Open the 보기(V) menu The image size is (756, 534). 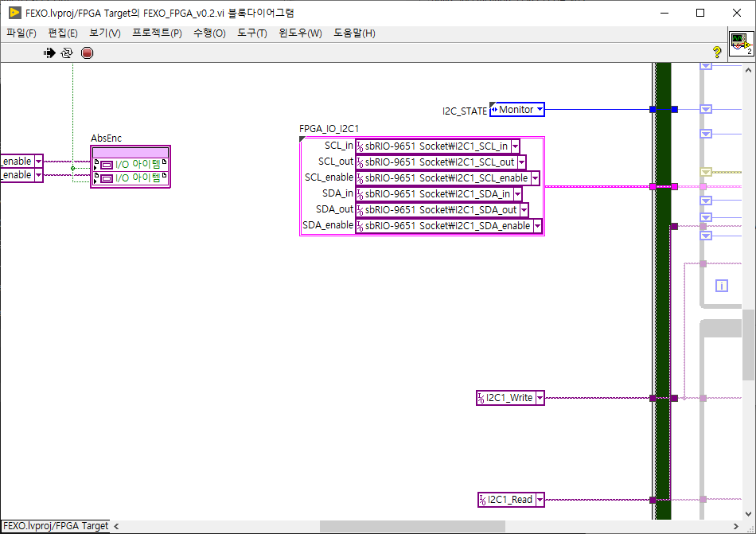[x=104, y=33]
